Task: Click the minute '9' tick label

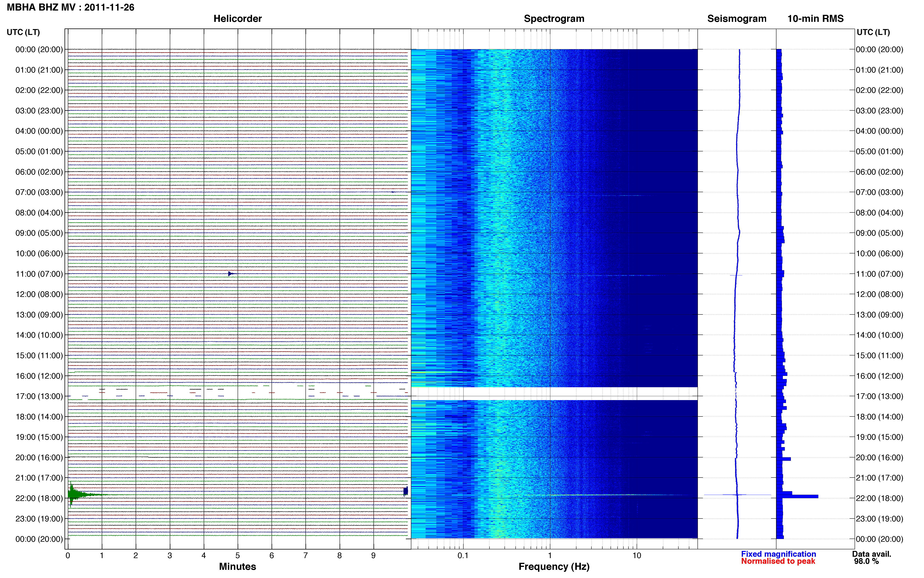Action: pos(373,556)
